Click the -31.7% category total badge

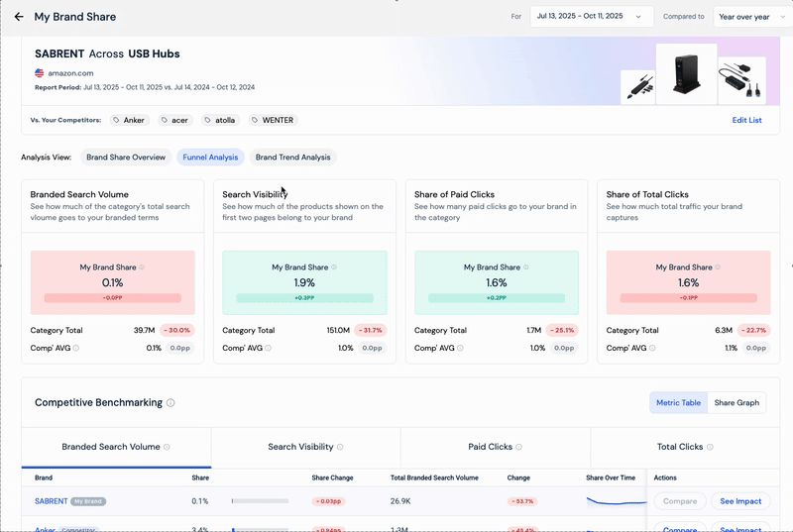[370, 331]
